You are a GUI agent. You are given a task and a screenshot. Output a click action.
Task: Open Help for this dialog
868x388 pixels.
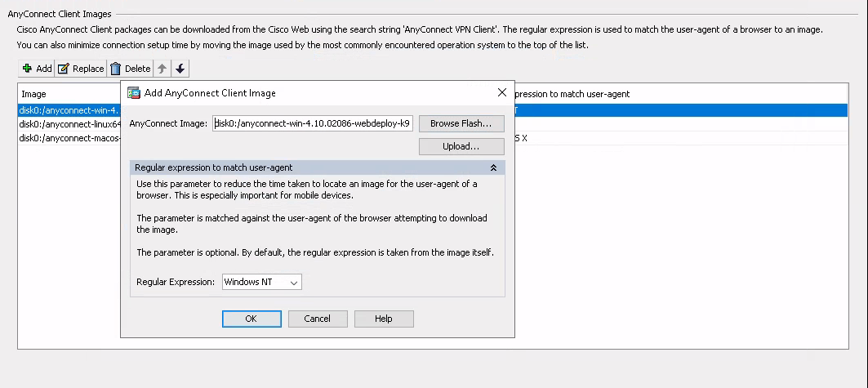(384, 319)
